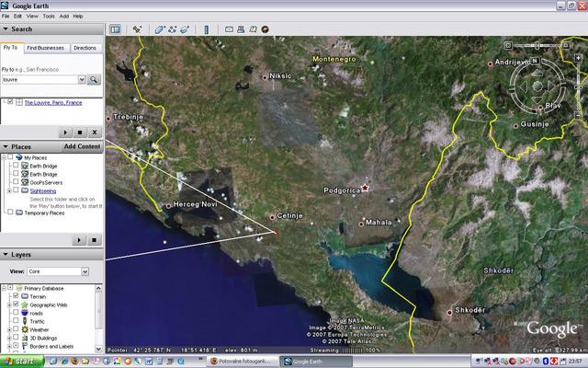Add a path with the toolbar icon
Image resolution: width=588 pixels, height=368 pixels.
coord(173,29)
